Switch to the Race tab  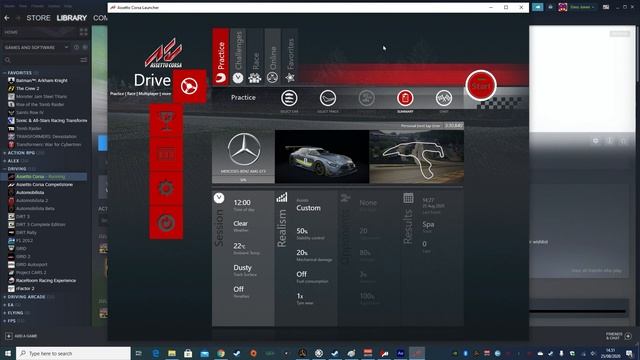pyautogui.click(x=255, y=57)
